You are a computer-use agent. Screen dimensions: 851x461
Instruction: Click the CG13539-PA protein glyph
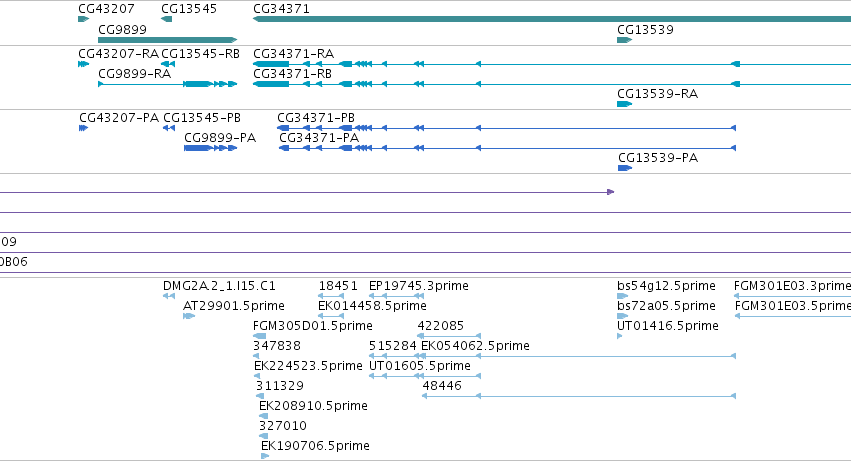pyautogui.click(x=625, y=168)
